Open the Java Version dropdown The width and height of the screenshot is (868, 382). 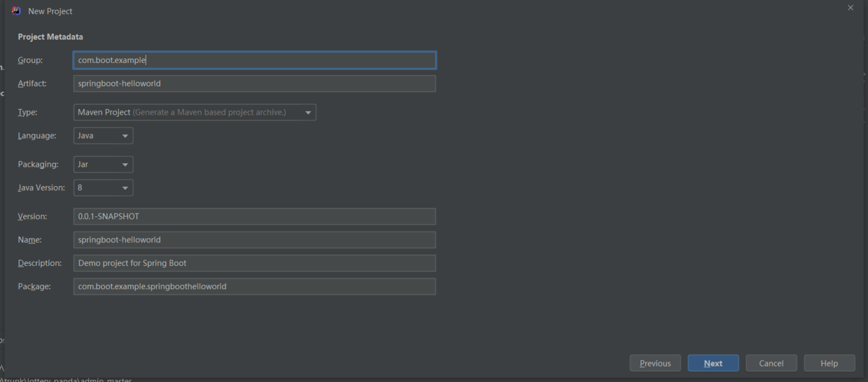point(104,188)
